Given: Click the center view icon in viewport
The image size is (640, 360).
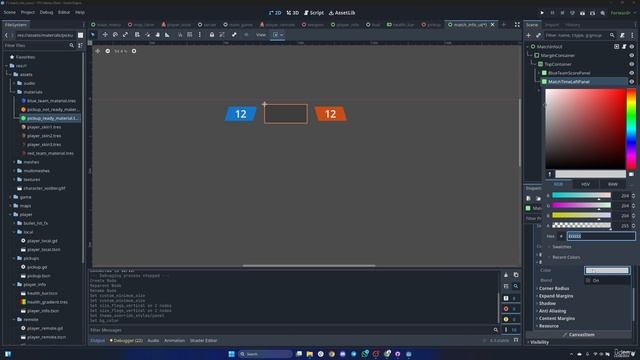Looking at the screenshot, I should (98, 51).
